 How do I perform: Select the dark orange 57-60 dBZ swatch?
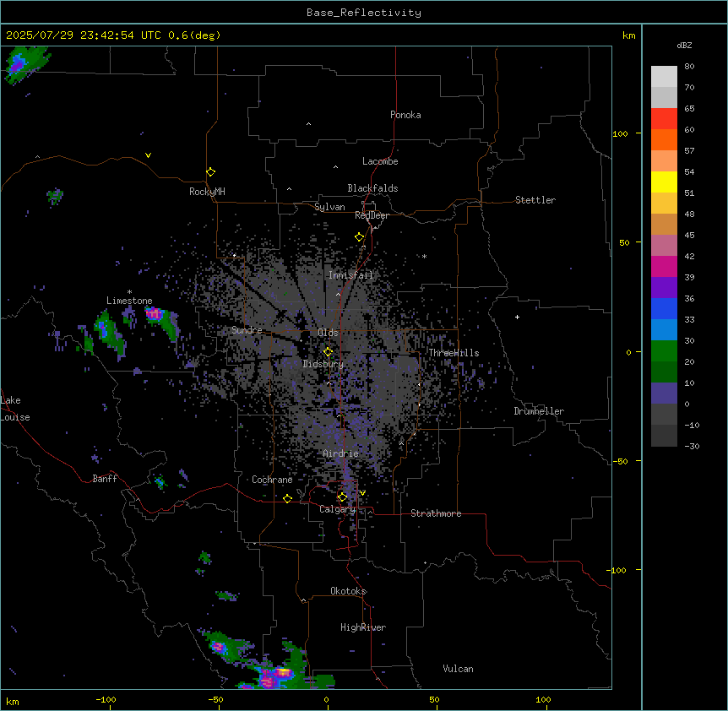click(x=664, y=139)
